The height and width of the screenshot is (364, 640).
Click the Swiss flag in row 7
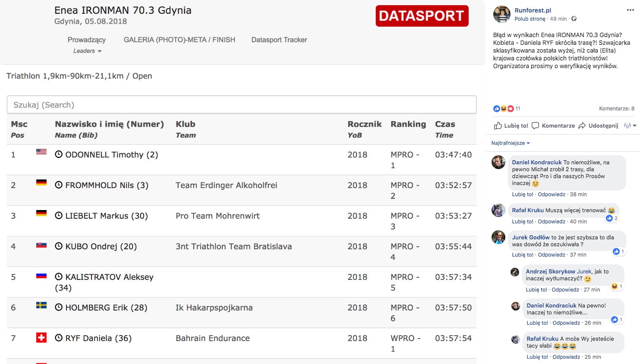click(41, 338)
